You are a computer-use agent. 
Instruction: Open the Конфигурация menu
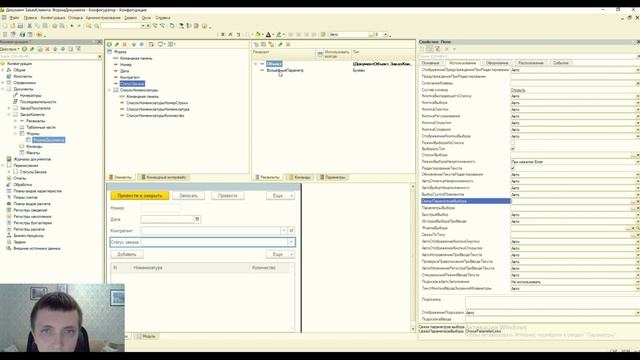pyautogui.click(x=53, y=18)
